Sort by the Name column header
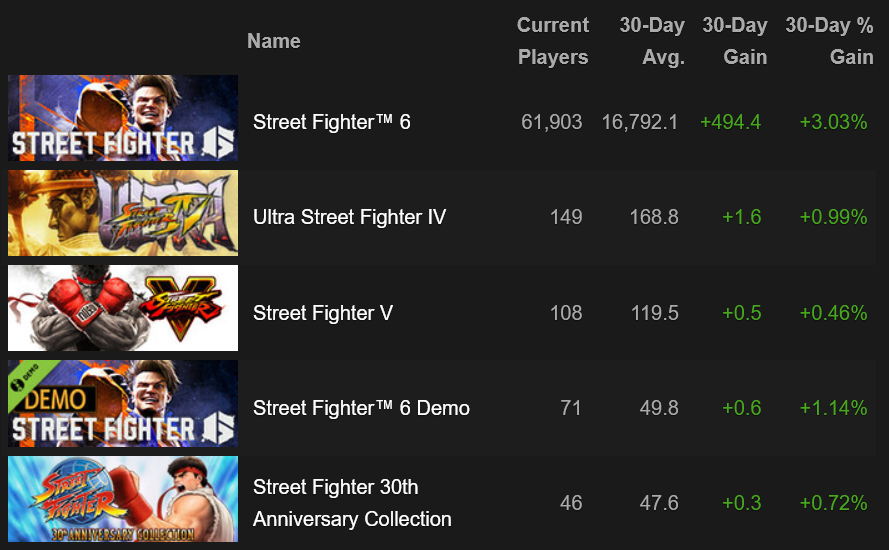Viewport: 889px width, 550px height. pyautogui.click(x=274, y=41)
